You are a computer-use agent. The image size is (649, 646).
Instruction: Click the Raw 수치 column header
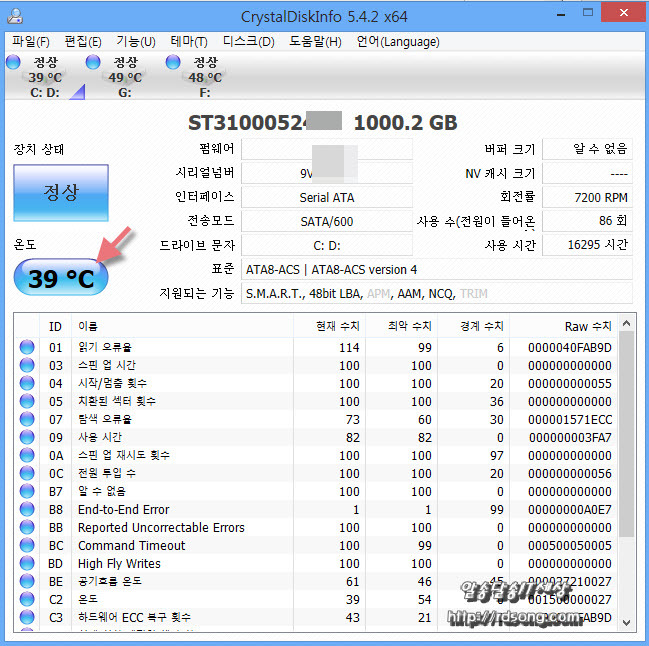coord(588,326)
